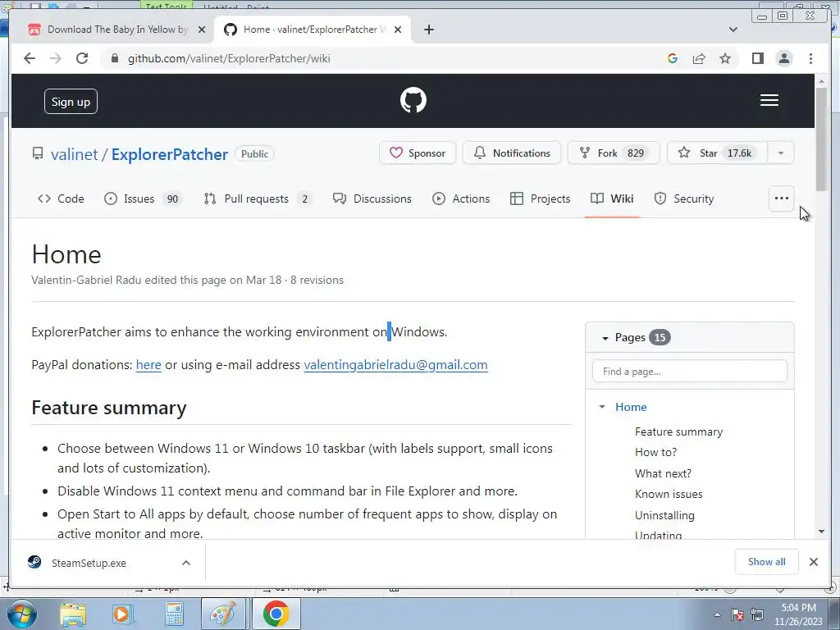Click the taskbar clock showing 5:04 PM
The image size is (840, 630).
[x=798, y=614]
